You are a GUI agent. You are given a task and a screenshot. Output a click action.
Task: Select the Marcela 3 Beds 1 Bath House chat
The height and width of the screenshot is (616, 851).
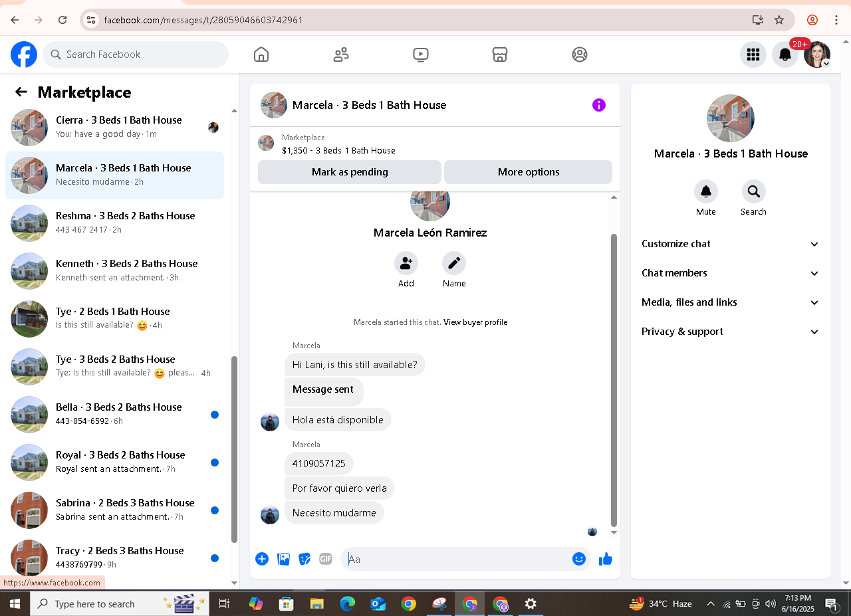pyautogui.click(x=114, y=175)
